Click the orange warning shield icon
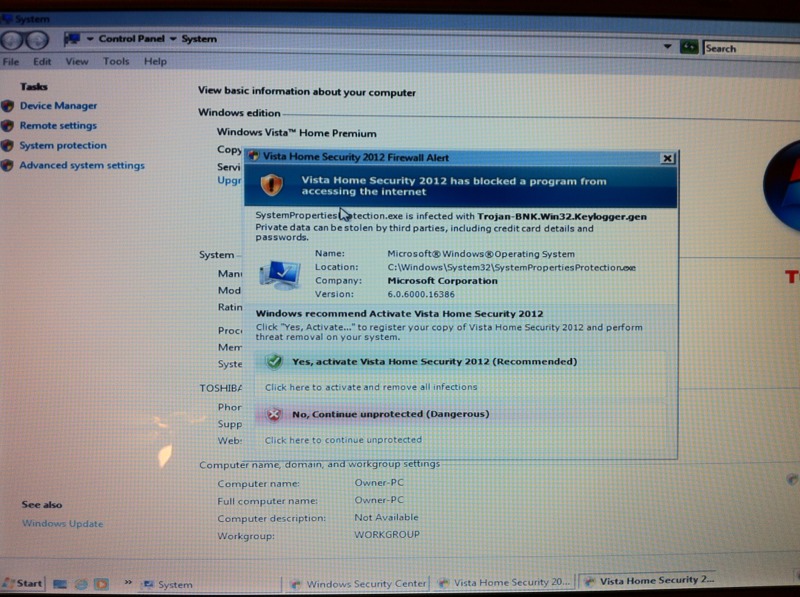 pyautogui.click(x=272, y=185)
